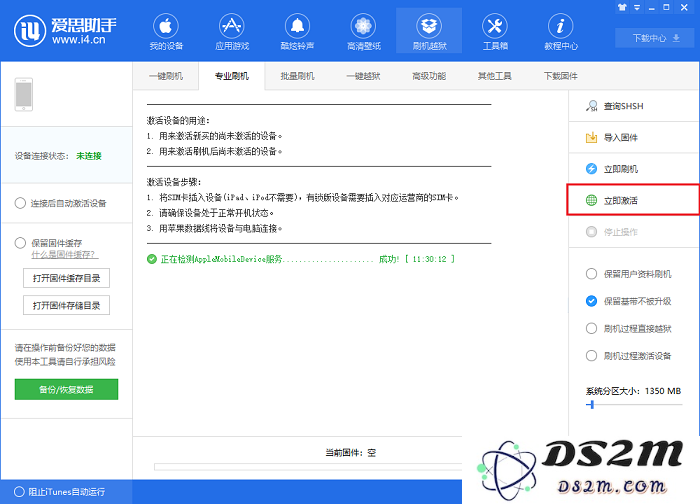Enable 刷机过程激活设备 option
This screenshot has height=504, width=700.
click(x=591, y=356)
